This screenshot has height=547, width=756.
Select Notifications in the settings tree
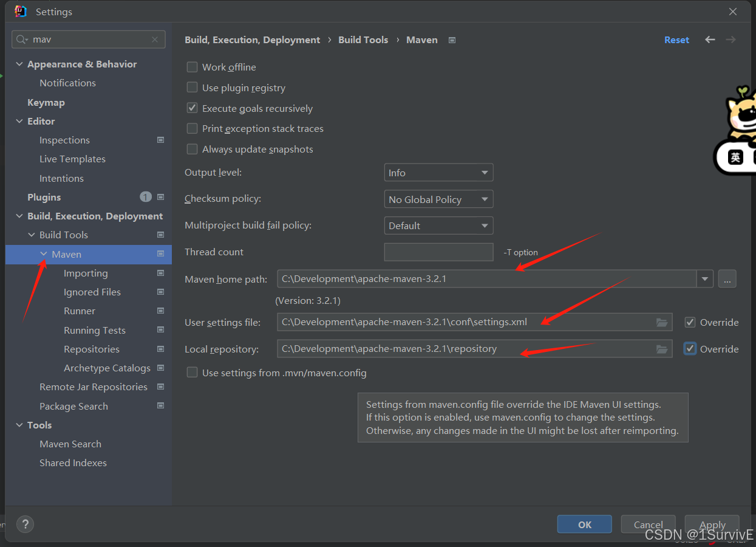coord(67,83)
